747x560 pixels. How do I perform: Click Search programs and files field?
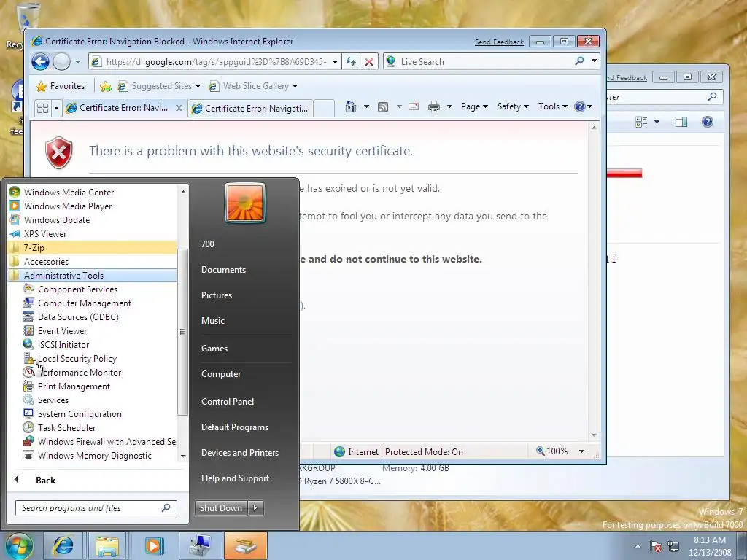point(96,508)
